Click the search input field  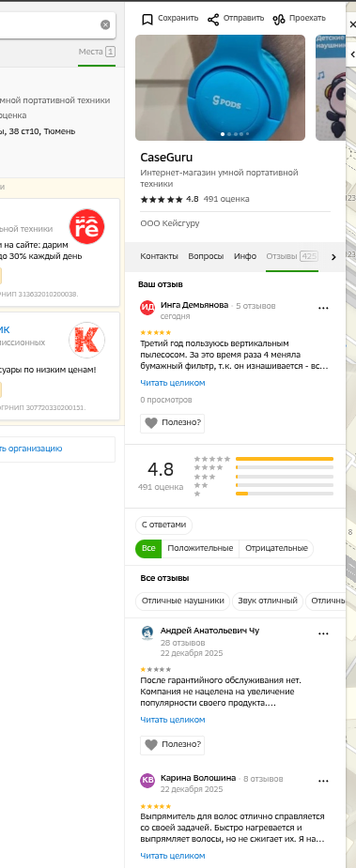[47, 25]
